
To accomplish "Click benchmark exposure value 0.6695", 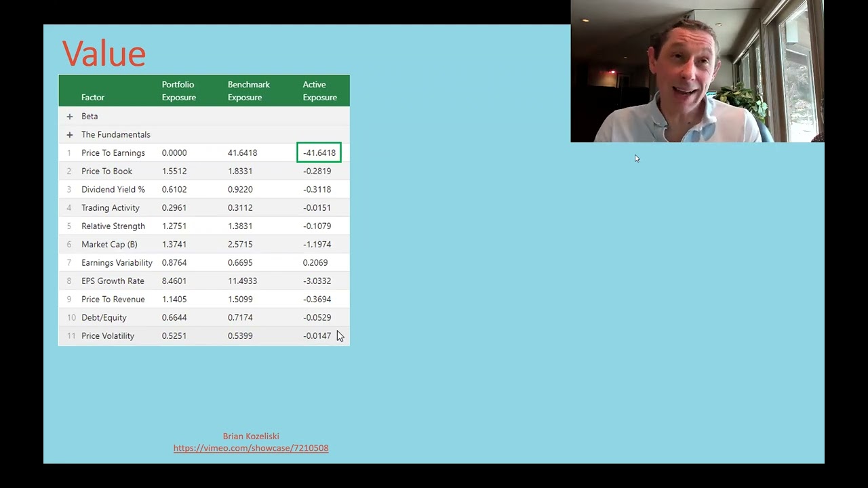I will click(x=240, y=263).
